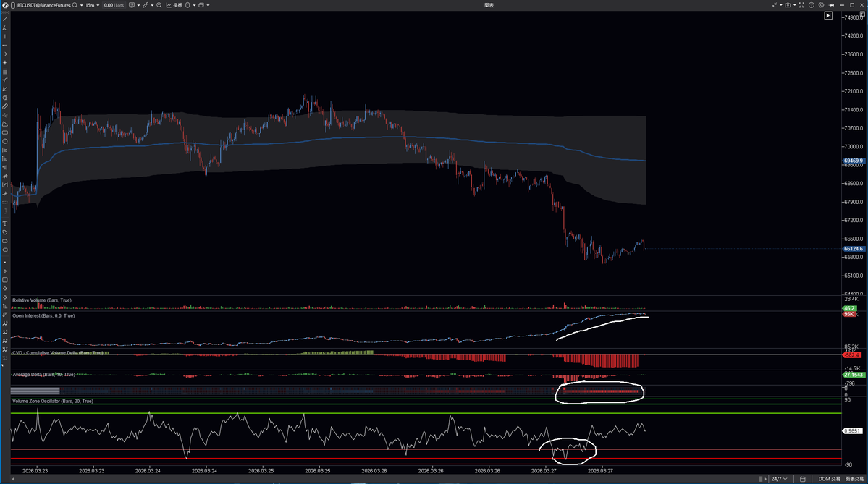Image resolution: width=868 pixels, height=484 pixels.
Task: Expand the window layout dropdown
Action: pos(208,5)
